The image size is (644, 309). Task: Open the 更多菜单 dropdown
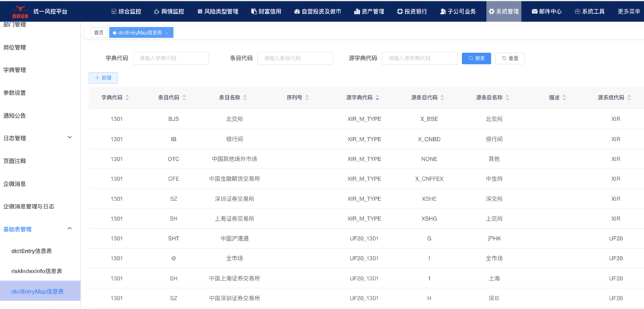click(628, 11)
